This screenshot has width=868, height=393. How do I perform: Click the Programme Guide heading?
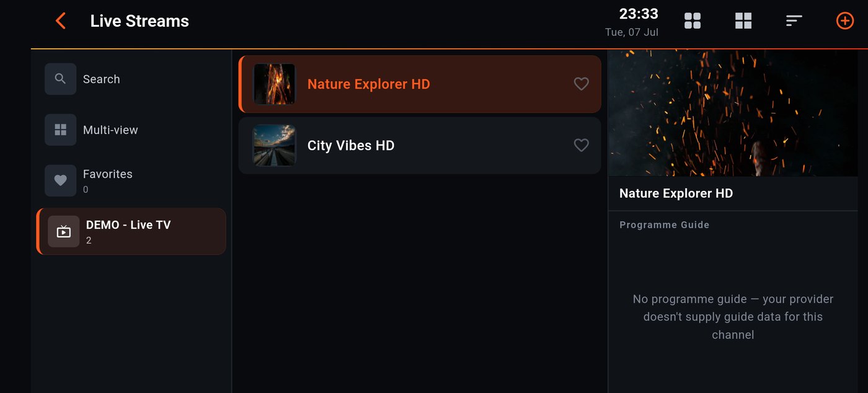[x=664, y=225]
